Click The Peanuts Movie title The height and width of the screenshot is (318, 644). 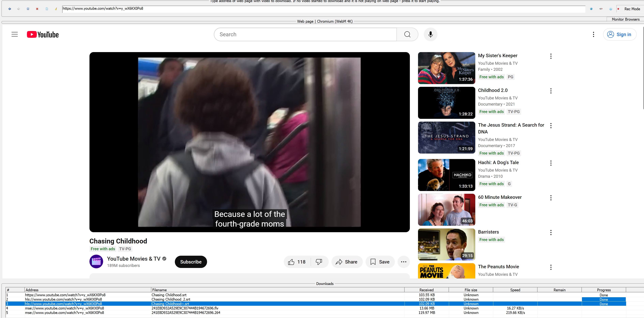pos(498,267)
